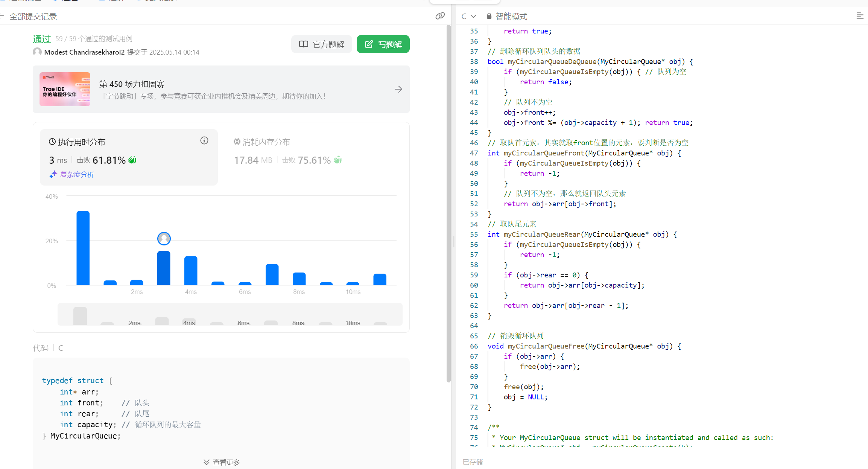This screenshot has width=868, height=469.
Task: Click the lock icon beside 智能模式
Action: pos(489,16)
